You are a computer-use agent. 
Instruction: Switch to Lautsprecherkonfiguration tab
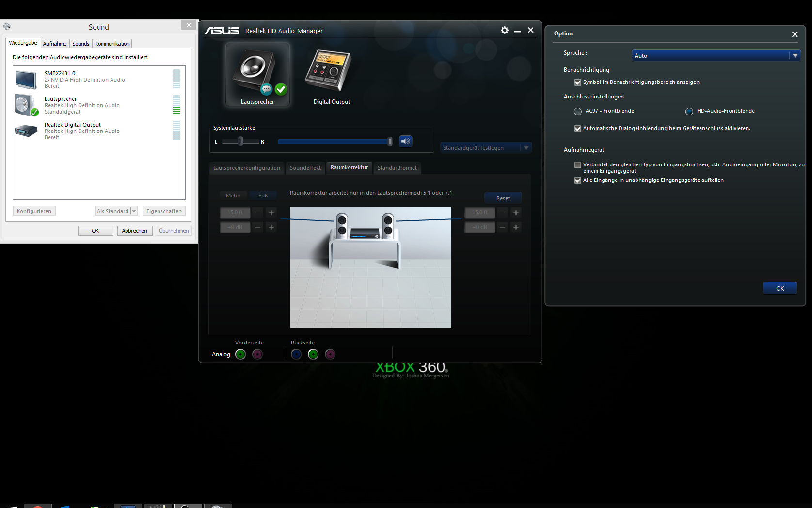(247, 168)
